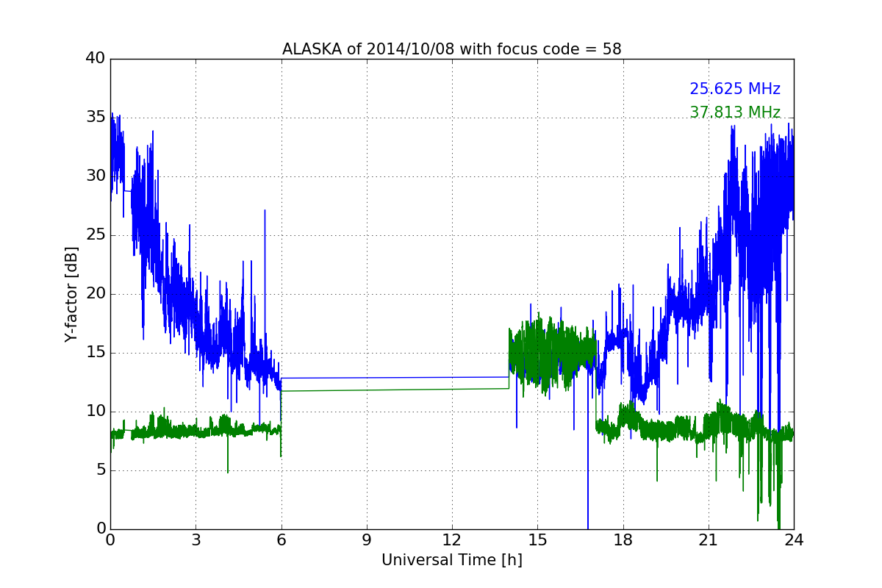Click the y-axis tick label 20

click(96, 293)
